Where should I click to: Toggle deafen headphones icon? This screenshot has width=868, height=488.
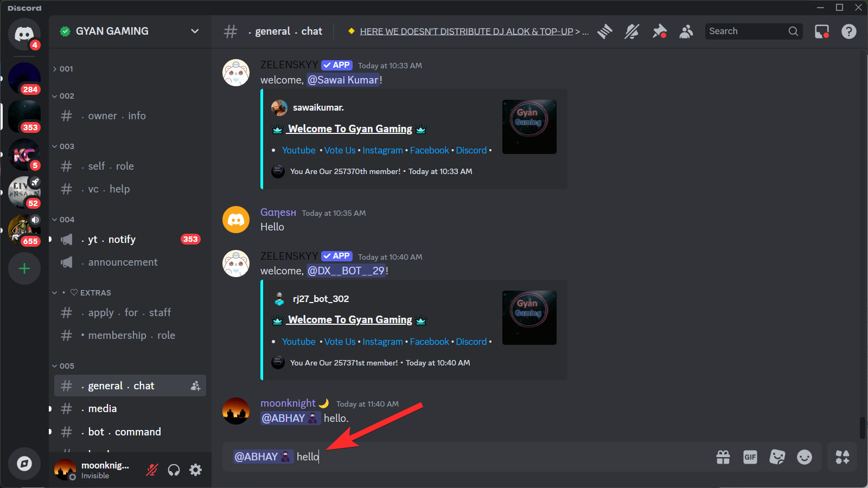174,470
